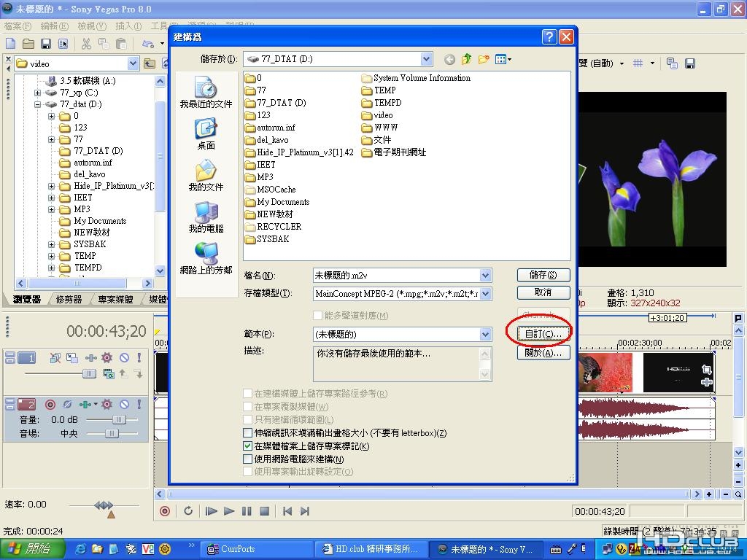Click the template description (描述) text box
This screenshot has width=747, height=560.
pos(402,364)
